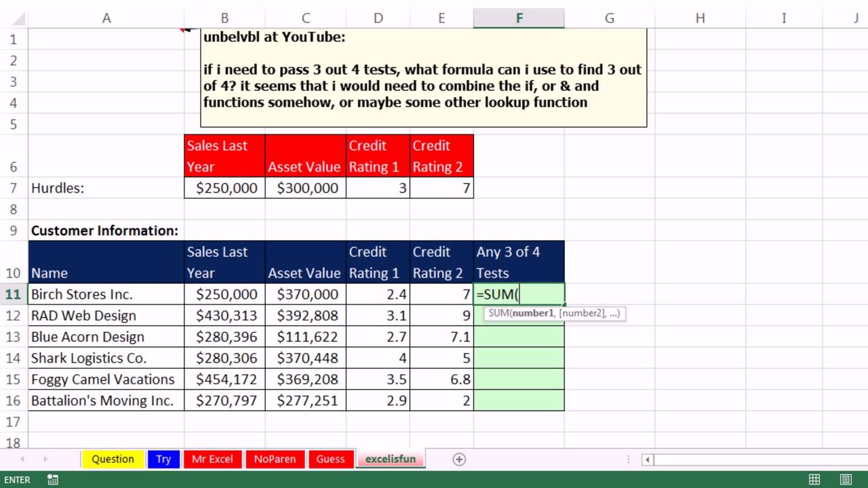Select Customer Information: heading cell
The height and width of the screenshot is (488, 868).
click(106, 230)
